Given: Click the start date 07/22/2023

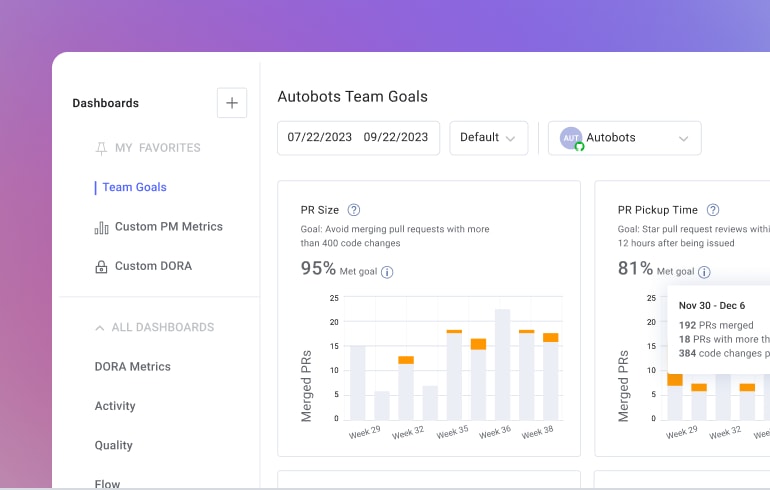Looking at the screenshot, I should click(x=320, y=137).
